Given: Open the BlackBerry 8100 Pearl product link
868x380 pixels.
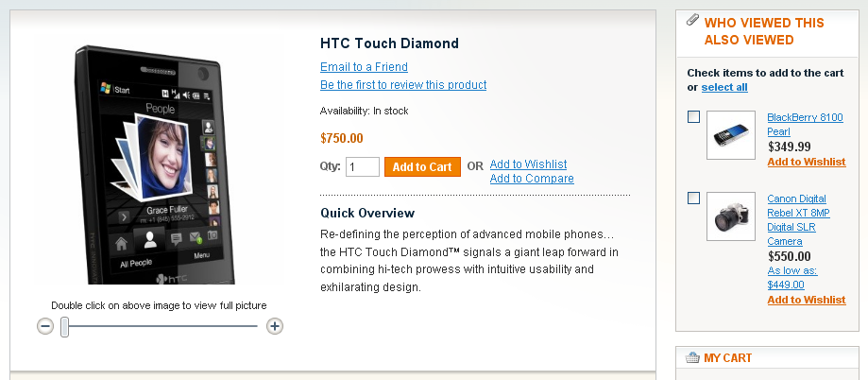Looking at the screenshot, I should 805,125.
